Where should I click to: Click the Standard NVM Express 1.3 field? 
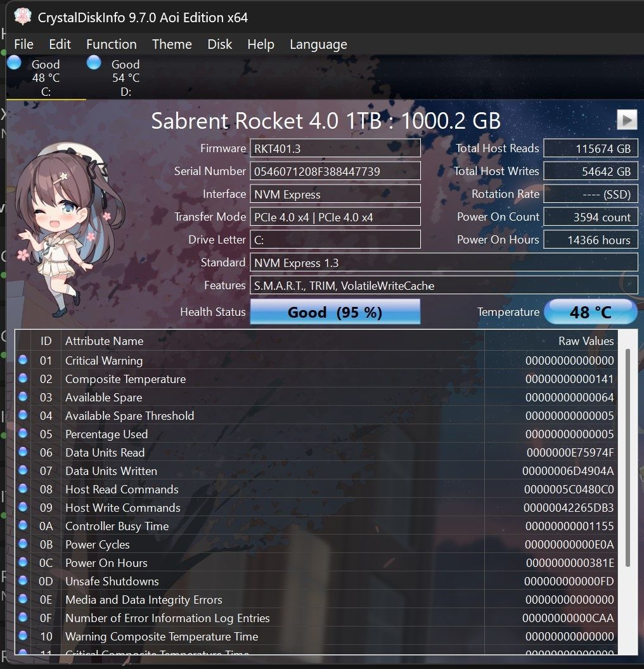point(444,263)
